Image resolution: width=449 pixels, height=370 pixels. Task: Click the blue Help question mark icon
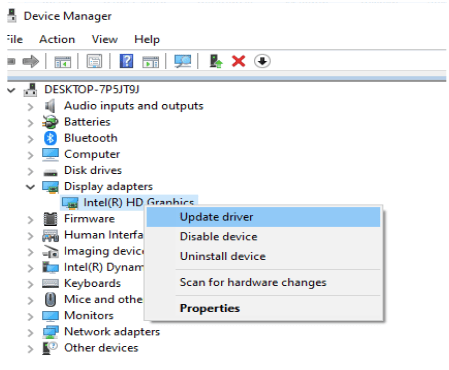(x=126, y=61)
